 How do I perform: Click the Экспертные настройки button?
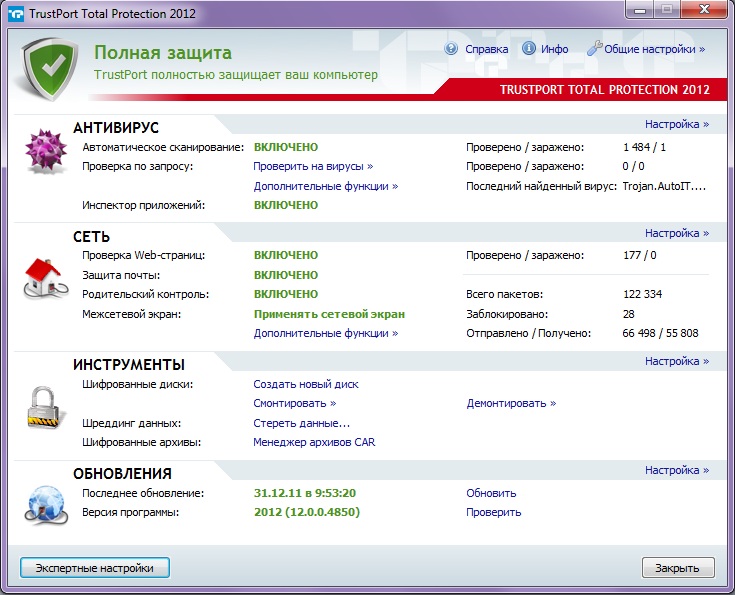coord(95,568)
